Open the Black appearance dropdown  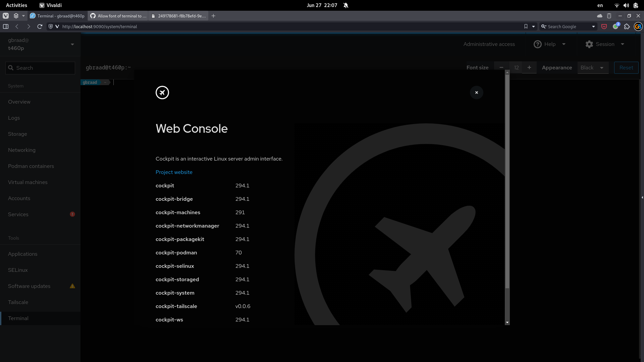pos(592,67)
